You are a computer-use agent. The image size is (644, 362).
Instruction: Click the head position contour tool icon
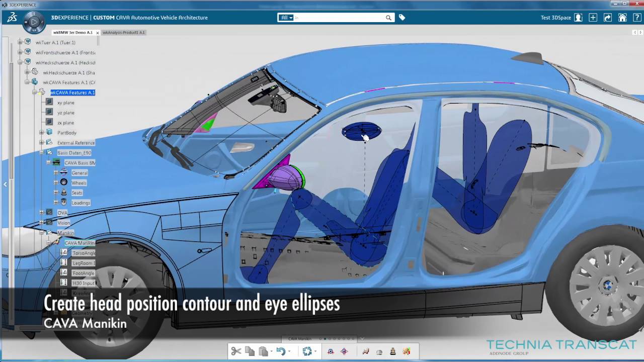point(379,352)
